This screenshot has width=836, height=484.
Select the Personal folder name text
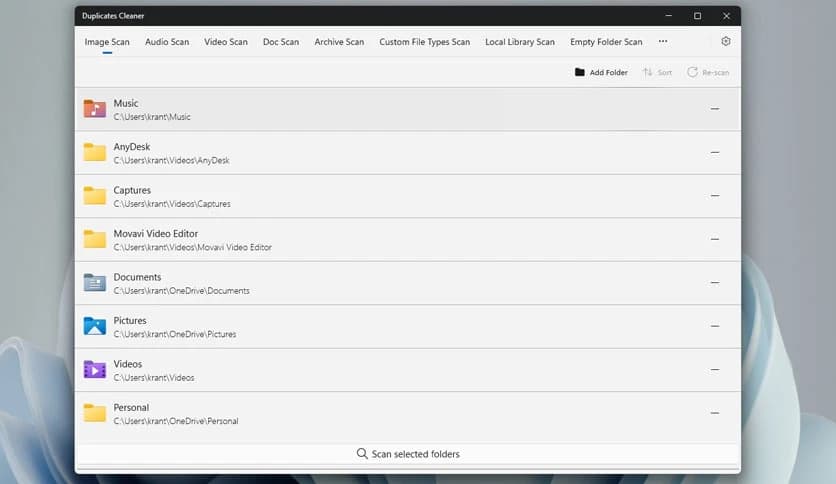(131, 407)
